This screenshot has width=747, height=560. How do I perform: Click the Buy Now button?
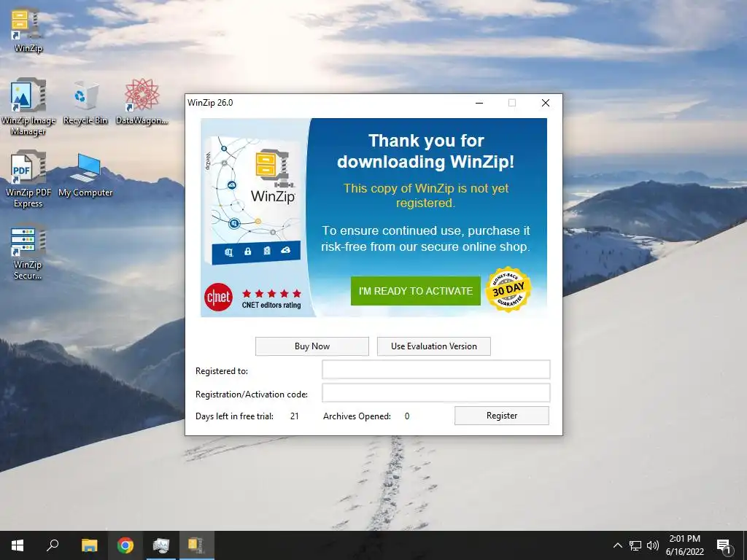312,346
